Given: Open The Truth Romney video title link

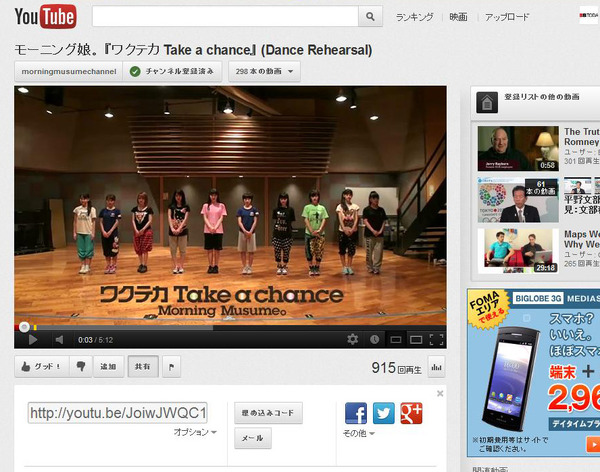Looking at the screenshot, I should pyautogui.click(x=582, y=137).
